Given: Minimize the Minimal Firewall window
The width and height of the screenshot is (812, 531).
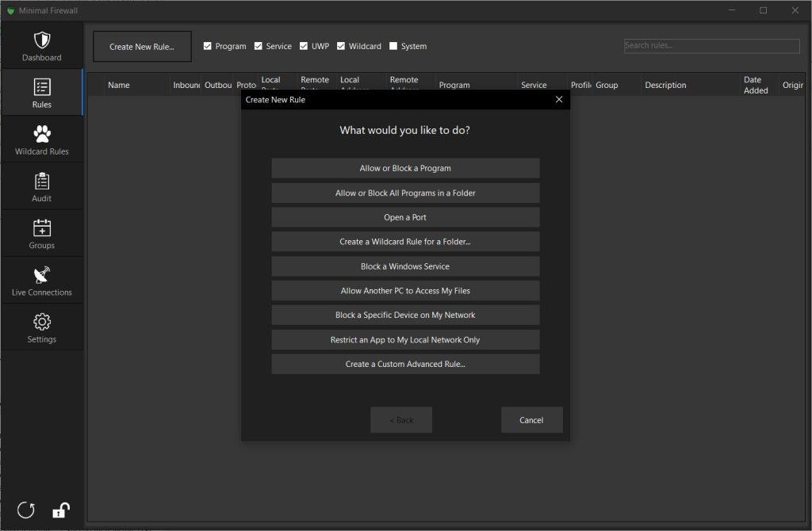Looking at the screenshot, I should pos(732,10).
